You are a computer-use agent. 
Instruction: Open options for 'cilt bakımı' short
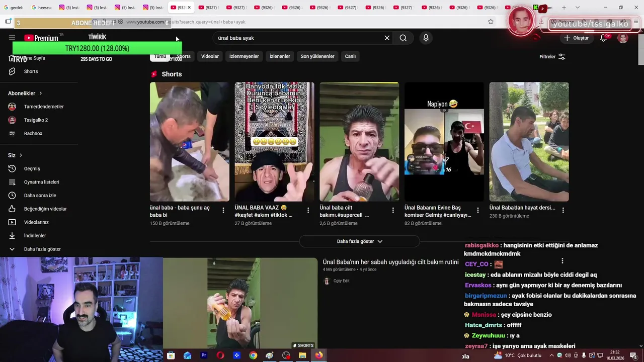click(x=393, y=210)
